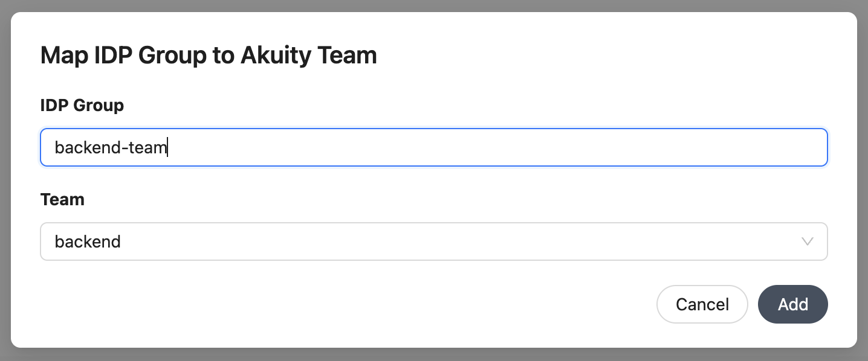The height and width of the screenshot is (361, 868).
Task: Click the Team dropdown chevron arrow
Action: coord(806,241)
